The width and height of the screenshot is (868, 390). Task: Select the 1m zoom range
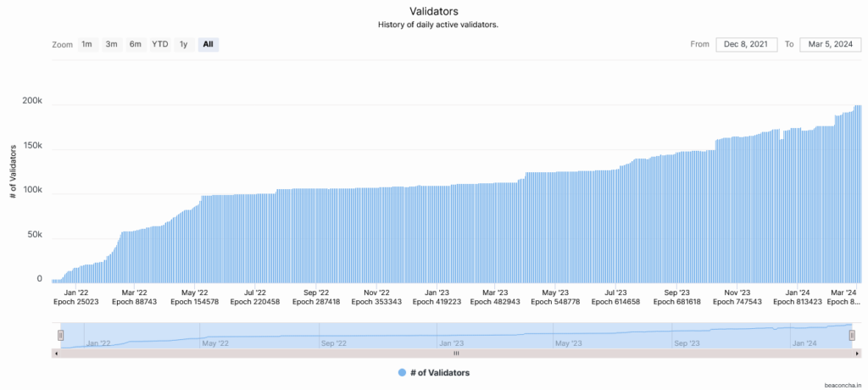coord(87,44)
